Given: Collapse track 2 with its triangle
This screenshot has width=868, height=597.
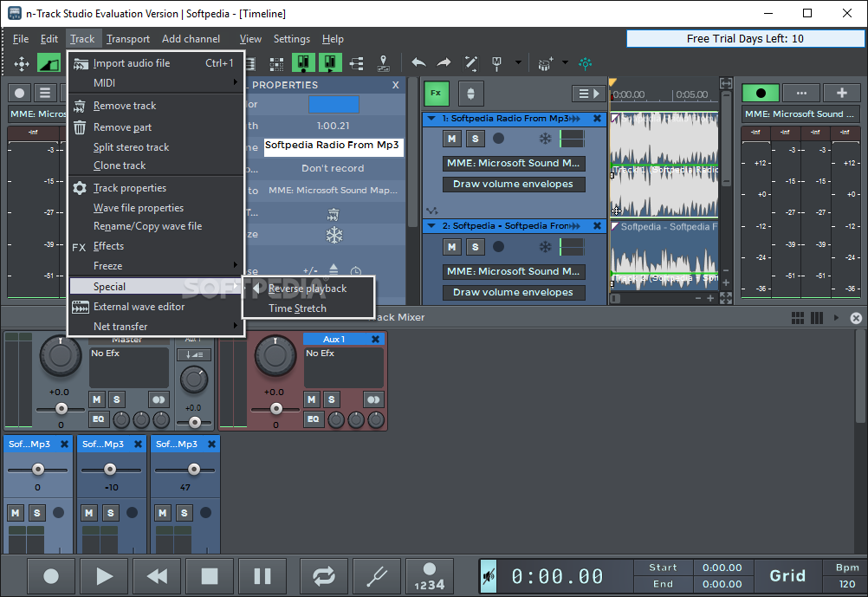Looking at the screenshot, I should tap(431, 225).
